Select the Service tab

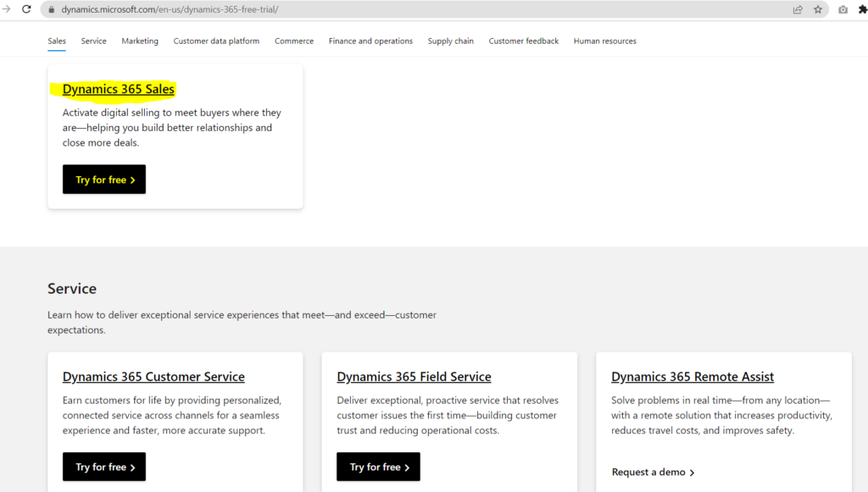coord(93,41)
